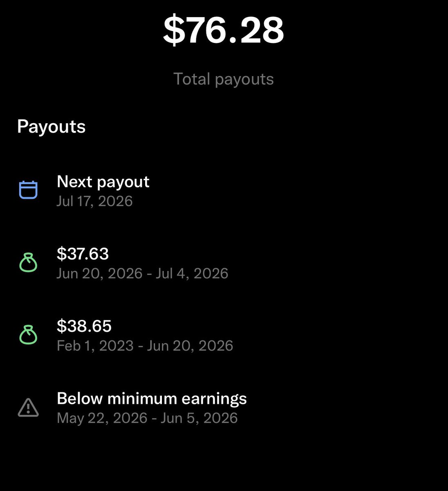Tap the blue calendar icon beside Next payout

tap(28, 190)
